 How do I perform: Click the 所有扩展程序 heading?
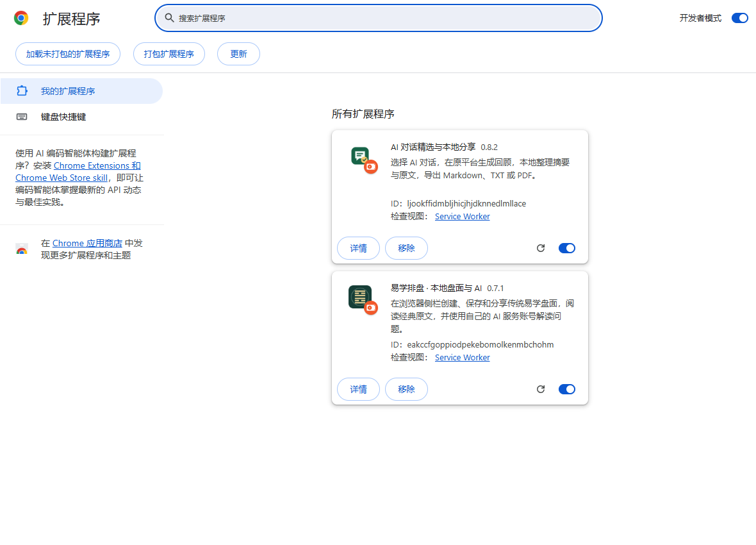363,114
